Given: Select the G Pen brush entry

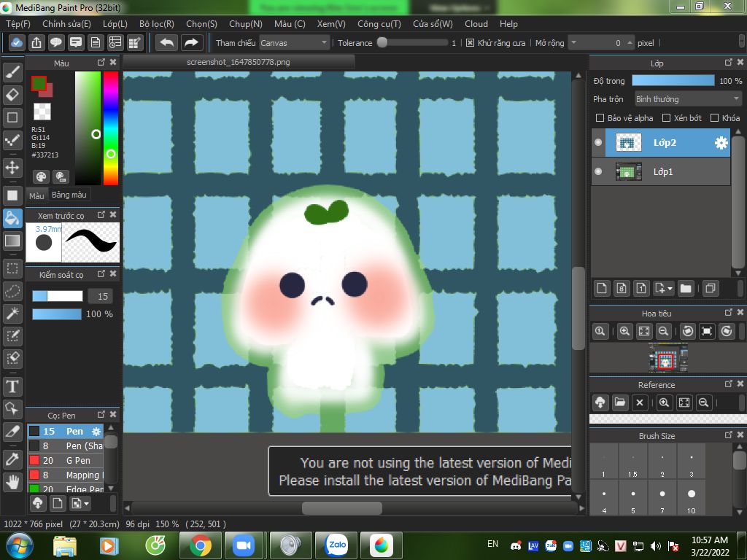Looking at the screenshot, I should (77, 460).
